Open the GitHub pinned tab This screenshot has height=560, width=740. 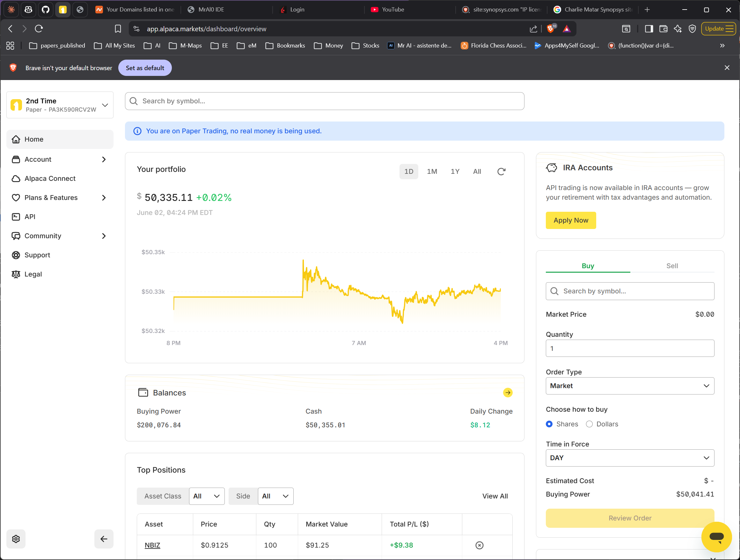[46, 10]
